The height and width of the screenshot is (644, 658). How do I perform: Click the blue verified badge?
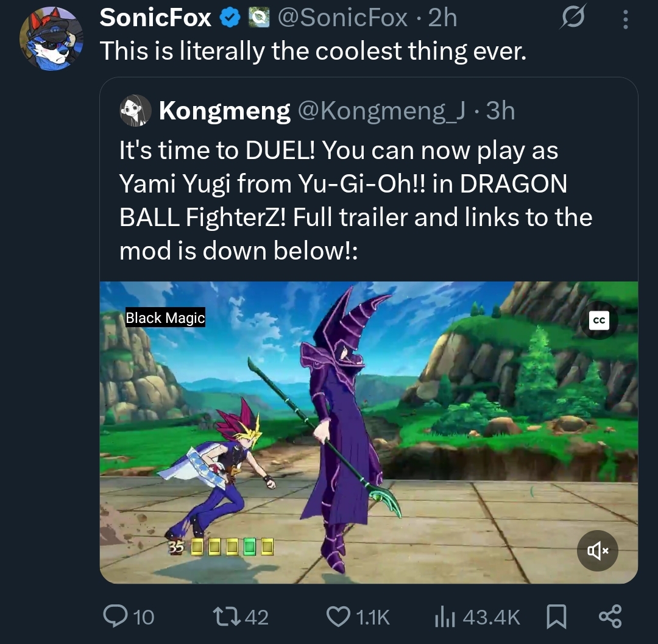pyautogui.click(x=230, y=19)
